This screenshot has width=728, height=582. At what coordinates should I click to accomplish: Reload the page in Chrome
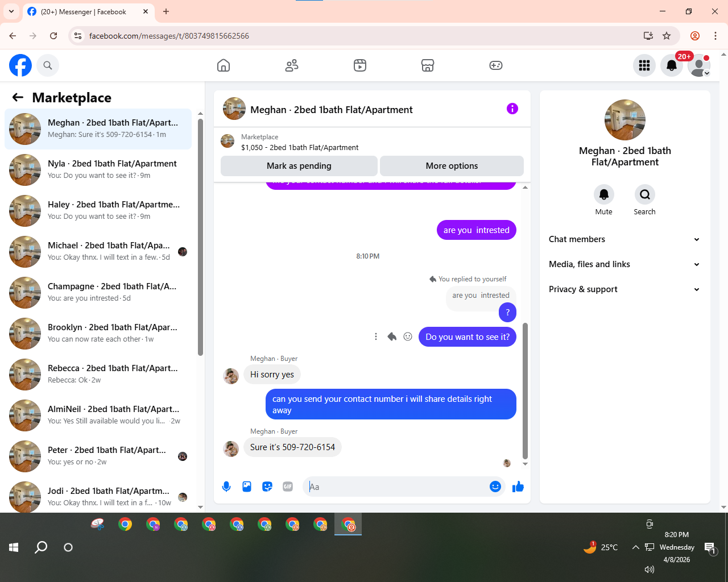point(53,36)
